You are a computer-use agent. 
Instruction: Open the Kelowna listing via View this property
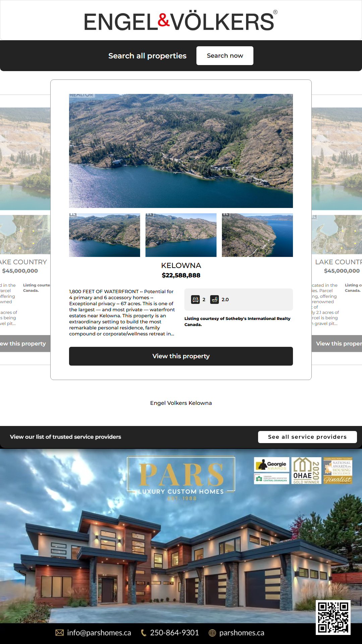[x=181, y=356]
